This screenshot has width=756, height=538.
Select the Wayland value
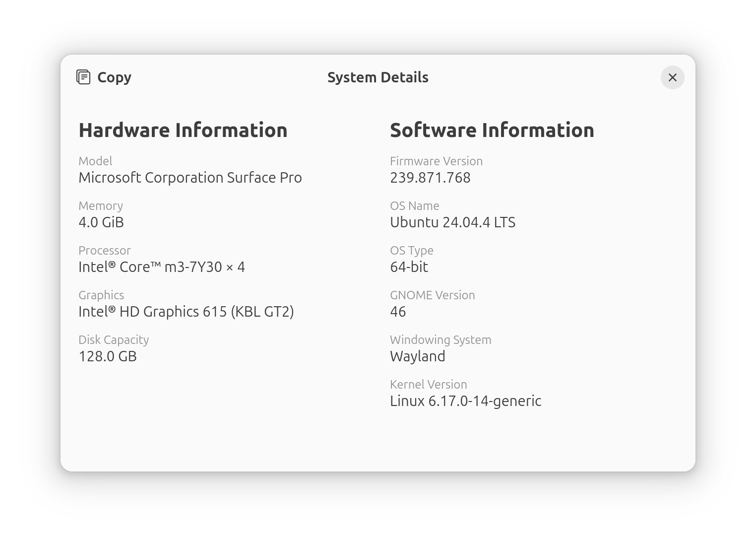pyautogui.click(x=418, y=356)
